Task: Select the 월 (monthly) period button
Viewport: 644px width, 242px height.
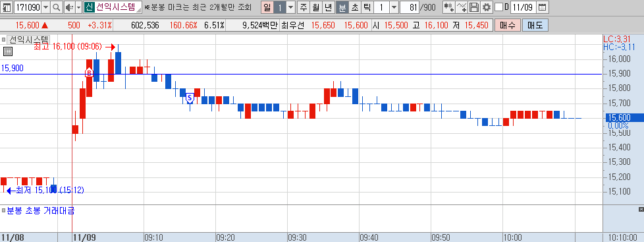Action: pos(316,7)
